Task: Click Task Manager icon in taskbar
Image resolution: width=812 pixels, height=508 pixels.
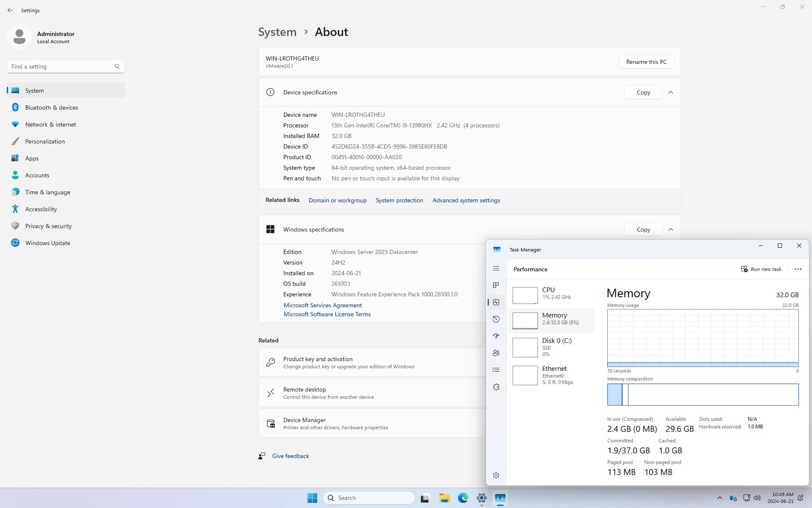Action: click(500, 498)
